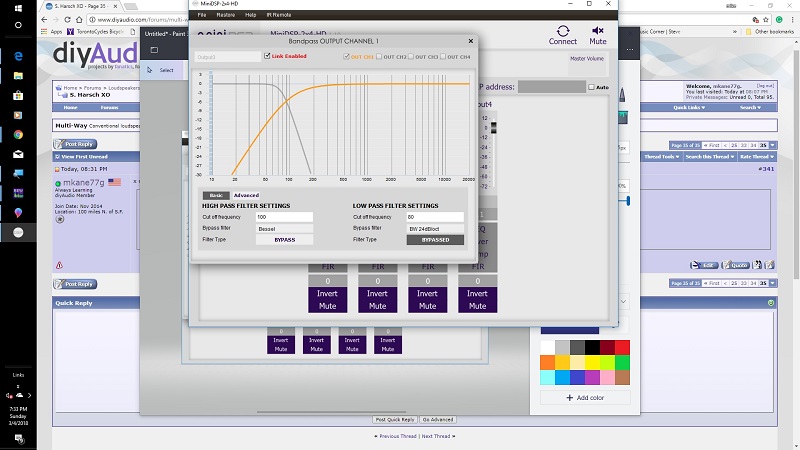The image size is (800, 450).
Task: Open the Rate Thread dropdown
Action: [757, 157]
